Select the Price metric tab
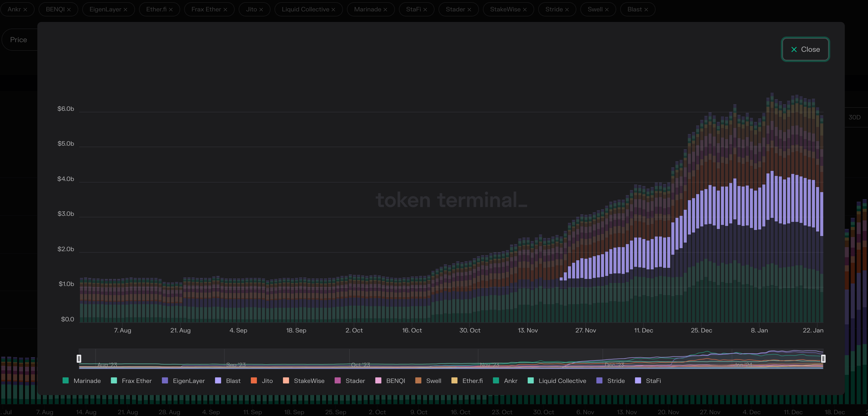Viewport: 868px width, 416px height. 18,40
